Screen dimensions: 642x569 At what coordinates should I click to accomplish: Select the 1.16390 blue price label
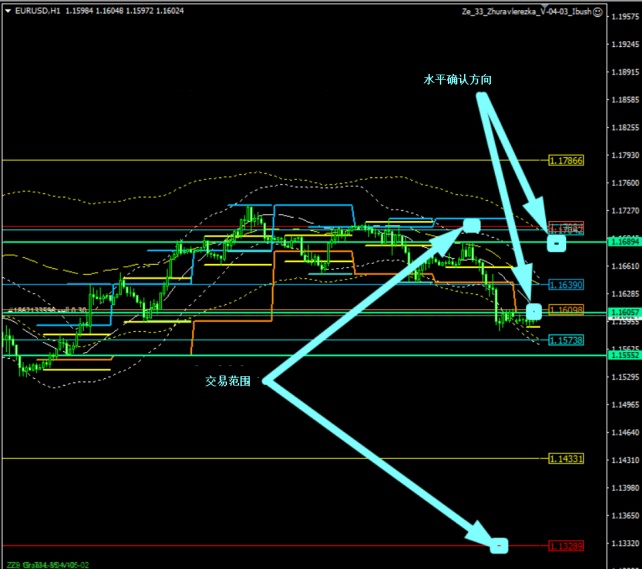pos(566,285)
